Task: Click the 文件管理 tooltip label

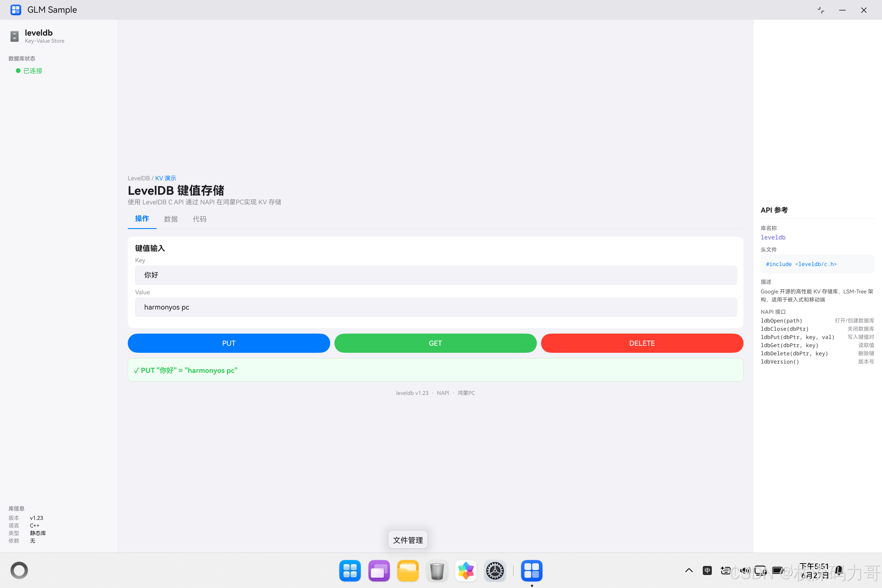Action: click(408, 540)
